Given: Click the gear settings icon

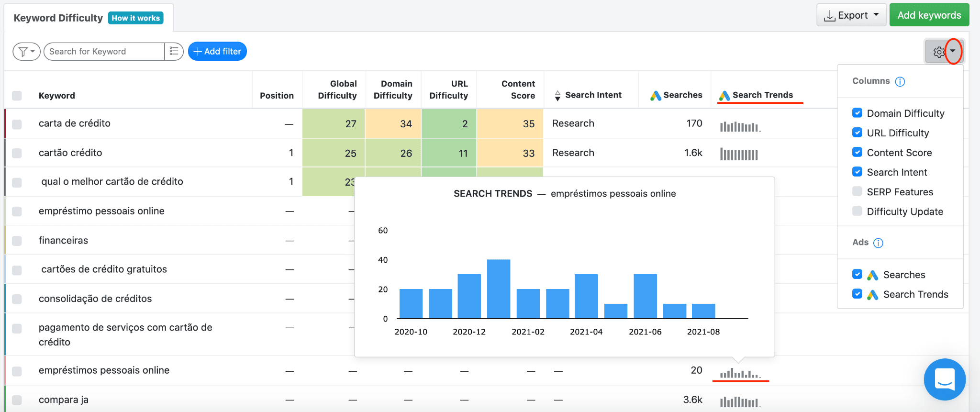Looking at the screenshot, I should [x=938, y=52].
